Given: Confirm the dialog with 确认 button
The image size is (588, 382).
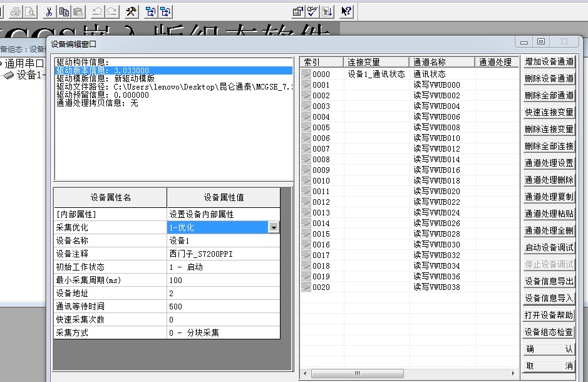Looking at the screenshot, I should (x=549, y=349).
